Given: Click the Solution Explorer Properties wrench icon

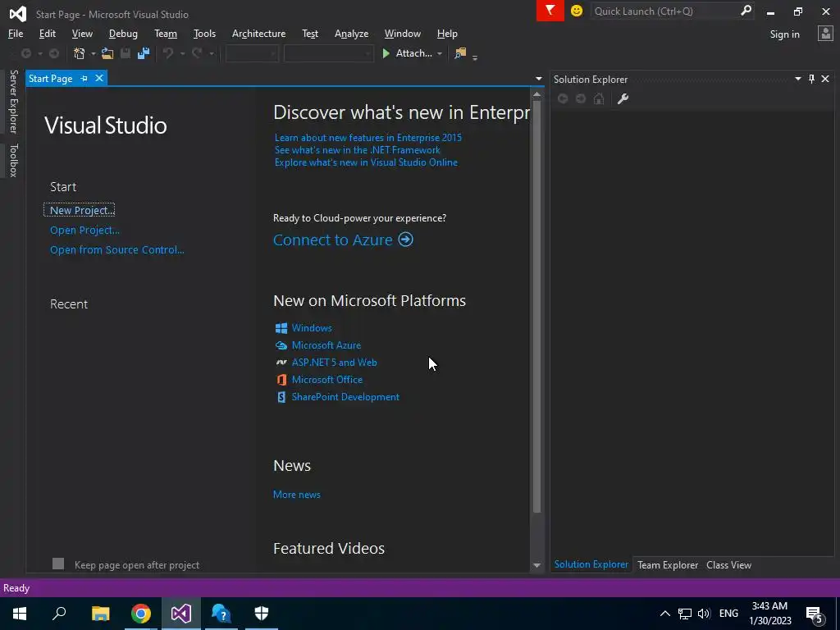Looking at the screenshot, I should coord(623,98).
